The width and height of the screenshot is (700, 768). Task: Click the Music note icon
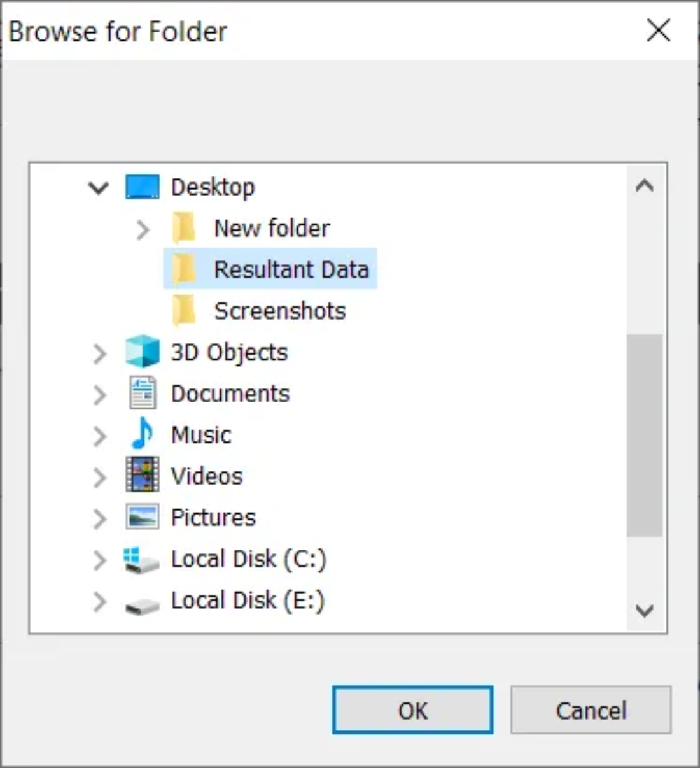[142, 434]
